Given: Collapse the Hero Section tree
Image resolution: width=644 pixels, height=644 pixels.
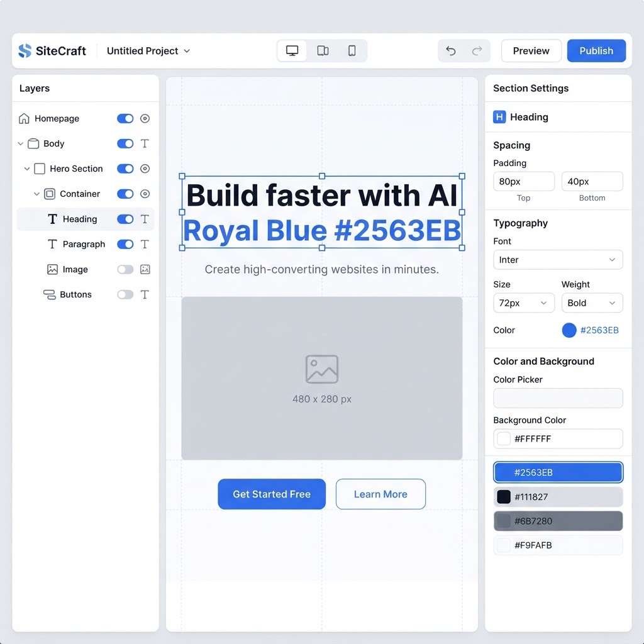Looking at the screenshot, I should [x=26, y=169].
